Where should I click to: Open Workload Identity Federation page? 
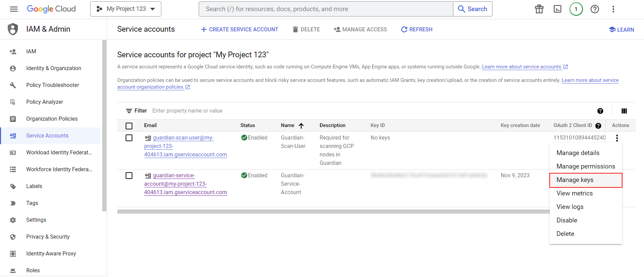(51, 153)
